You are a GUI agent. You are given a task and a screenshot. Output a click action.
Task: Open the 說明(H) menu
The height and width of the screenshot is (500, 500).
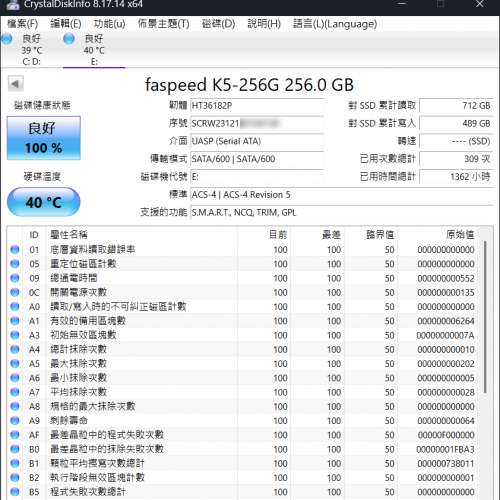pos(264,24)
